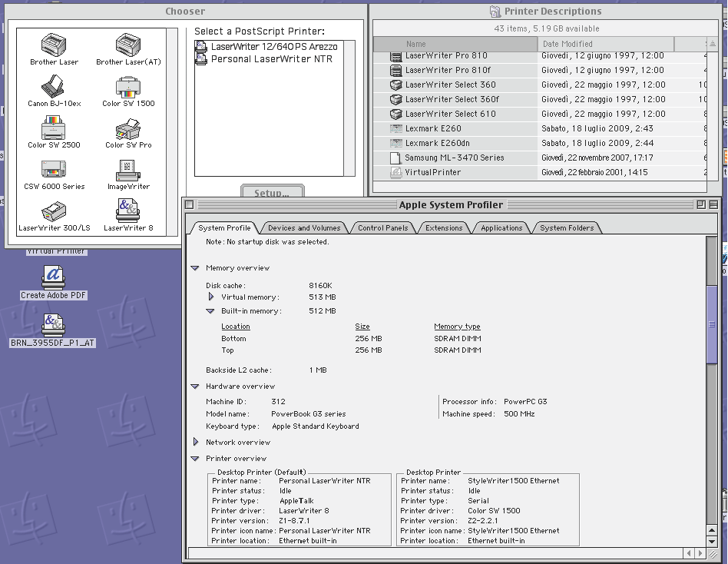Click Samsung ML-3470 Series file name
Screen dimensions: 728x564
click(454, 158)
